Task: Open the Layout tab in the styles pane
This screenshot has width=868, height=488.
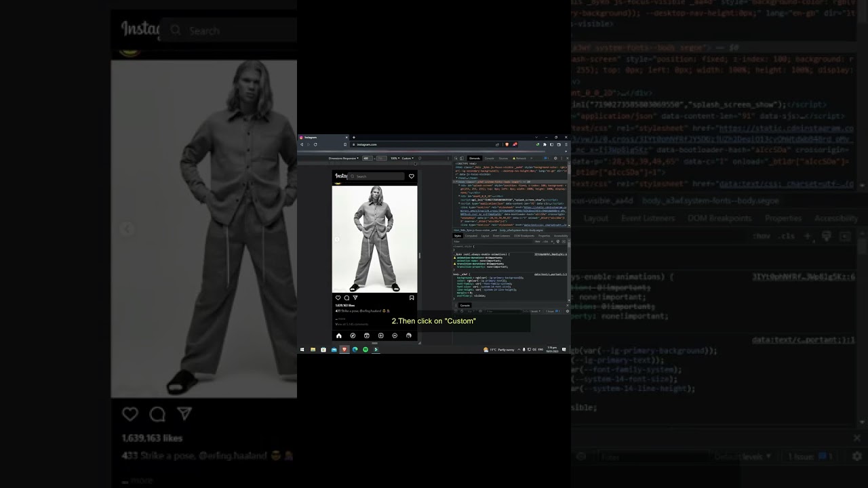Action: (x=485, y=236)
